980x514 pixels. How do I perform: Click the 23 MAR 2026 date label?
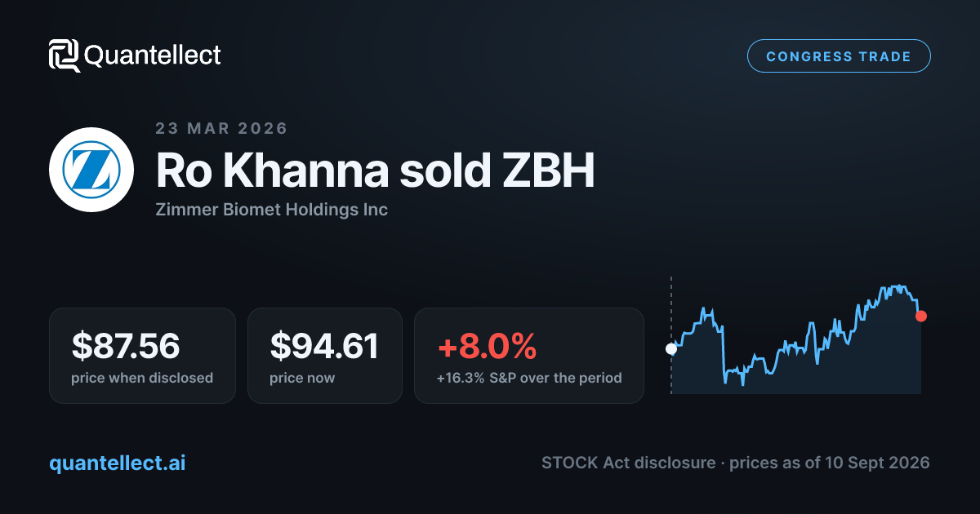(x=221, y=128)
